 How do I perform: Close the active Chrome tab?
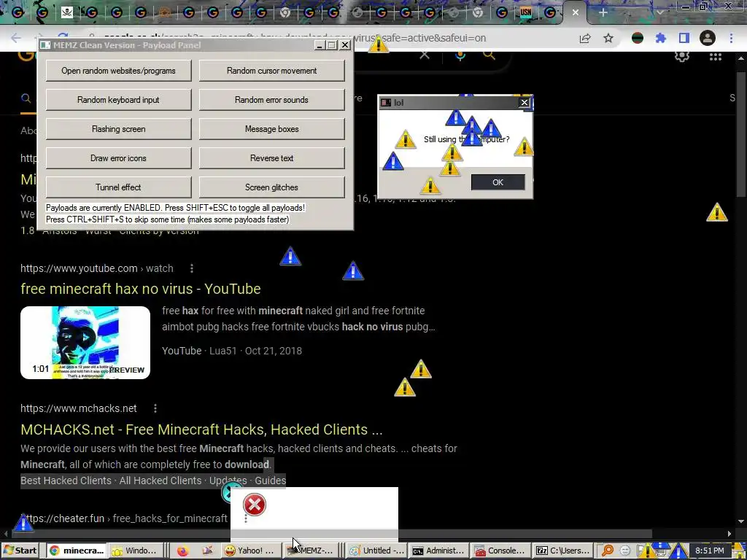576,12
